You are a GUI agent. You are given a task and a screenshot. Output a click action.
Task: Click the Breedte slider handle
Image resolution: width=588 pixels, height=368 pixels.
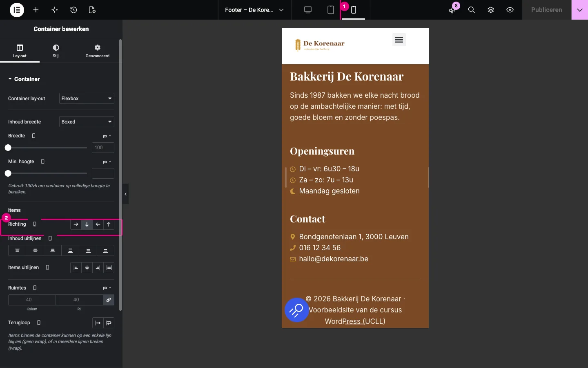coord(8,148)
